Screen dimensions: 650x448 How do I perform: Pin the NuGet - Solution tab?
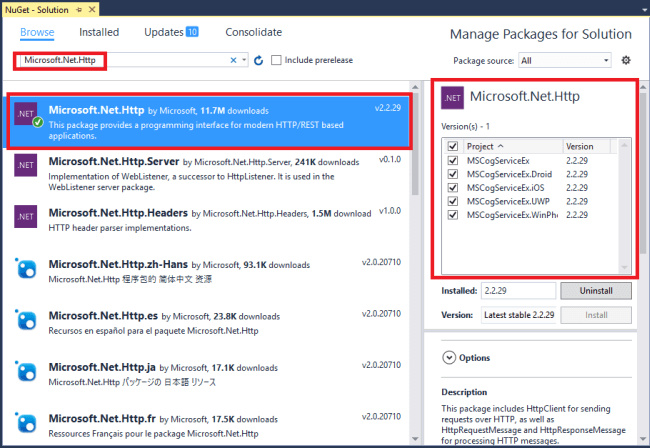click(x=79, y=10)
